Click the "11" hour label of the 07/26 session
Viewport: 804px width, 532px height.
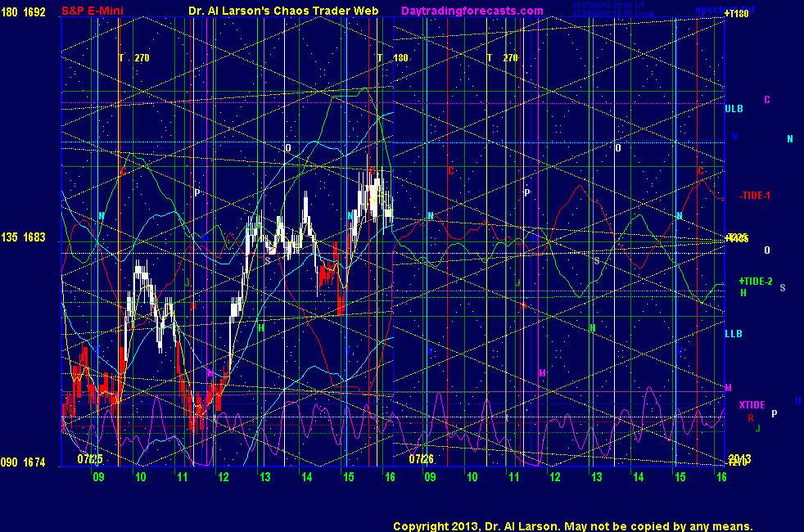point(514,477)
